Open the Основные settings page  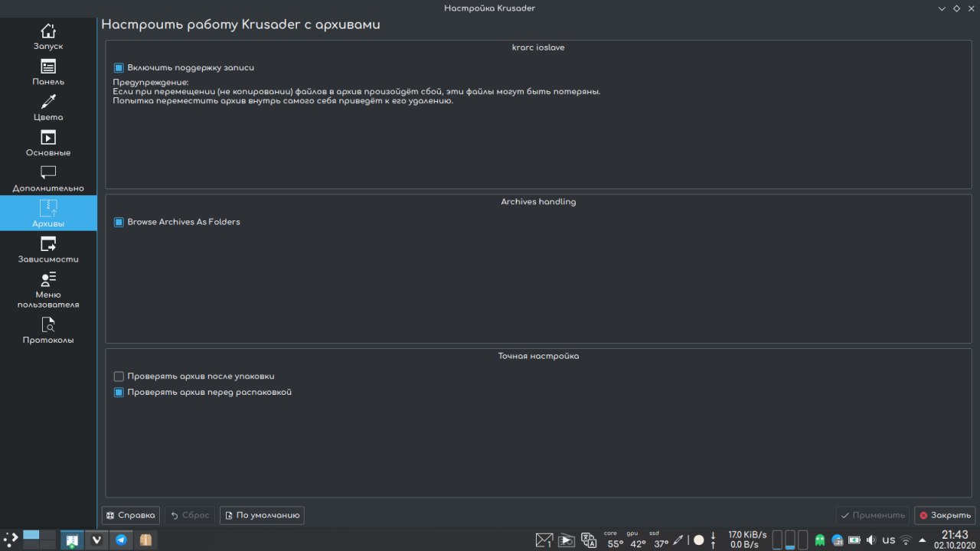[x=48, y=143]
